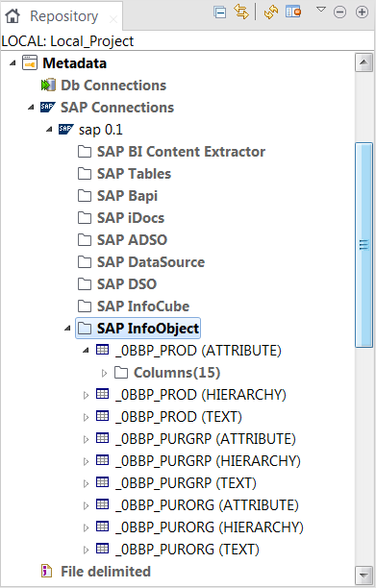This screenshot has width=376, height=588.
Task: Expand the _0BBP_PURGRP (HIERARCHY) node
Action: click(x=86, y=461)
